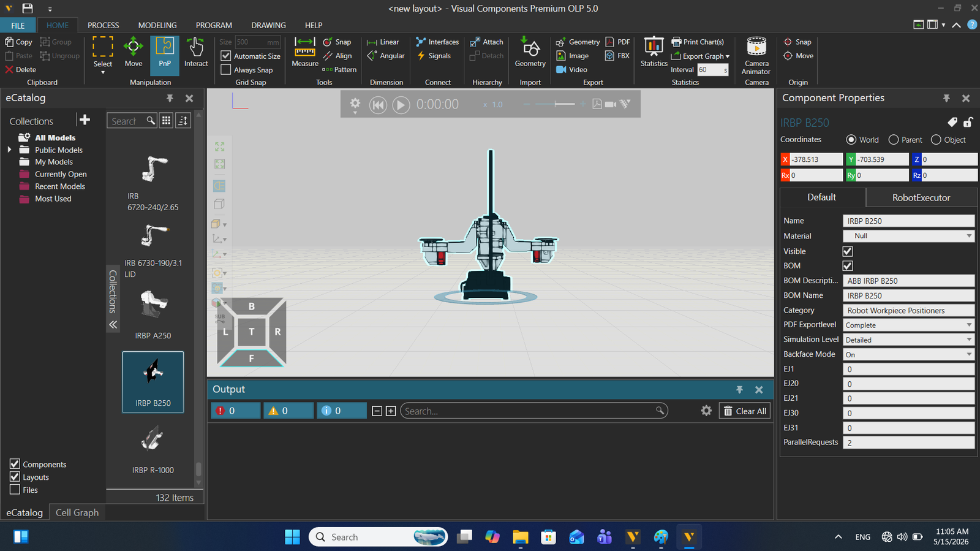980x551 pixels.
Task: Click the Attach hierarchy tool
Action: tap(486, 42)
